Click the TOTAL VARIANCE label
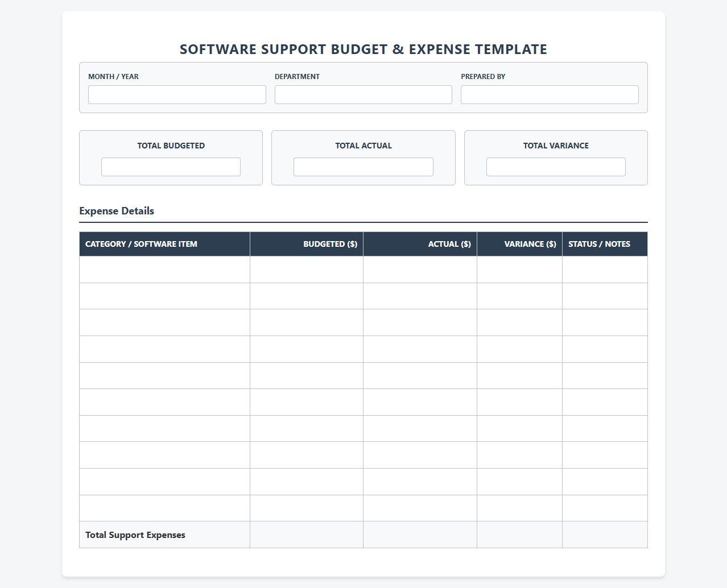The image size is (727, 588). coord(556,146)
